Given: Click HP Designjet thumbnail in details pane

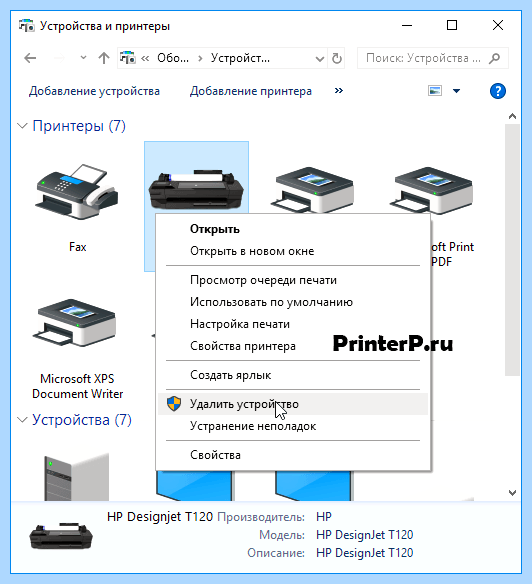Looking at the screenshot, I should click(61, 536).
